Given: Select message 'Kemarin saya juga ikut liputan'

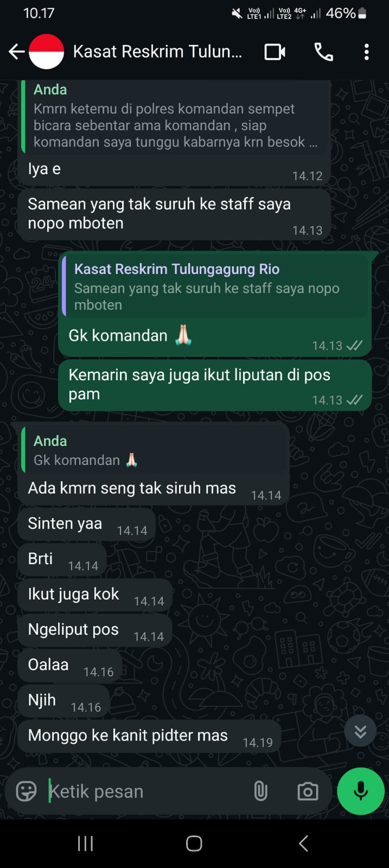Looking at the screenshot, I should 215,385.
